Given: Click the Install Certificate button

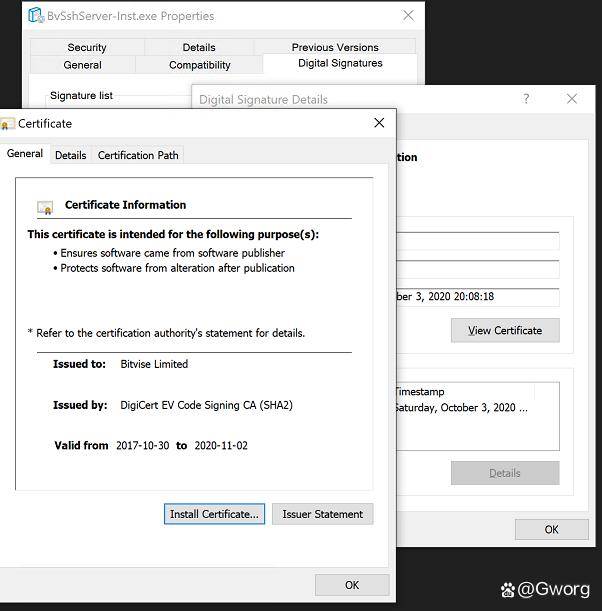Looking at the screenshot, I should click(214, 514).
